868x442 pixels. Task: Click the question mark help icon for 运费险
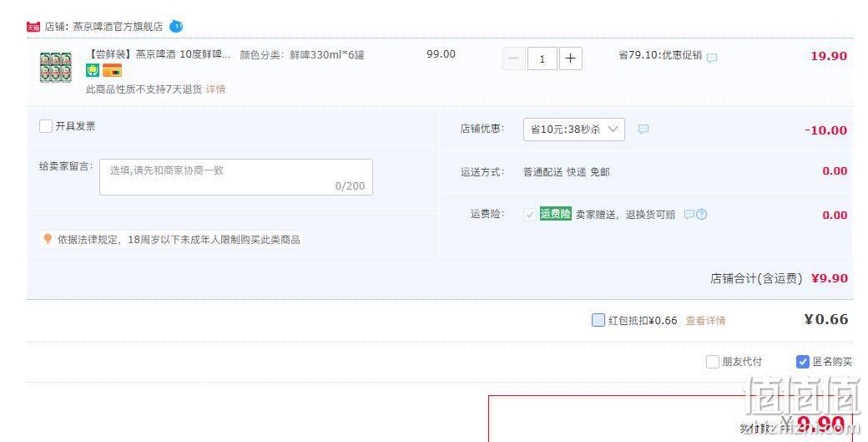(x=701, y=215)
